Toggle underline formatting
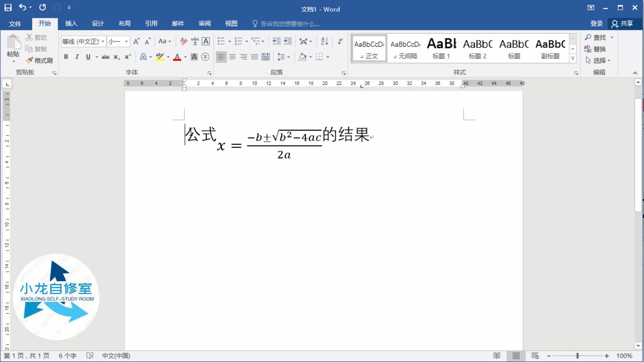Viewport: 644px width, 362px height. (88, 57)
